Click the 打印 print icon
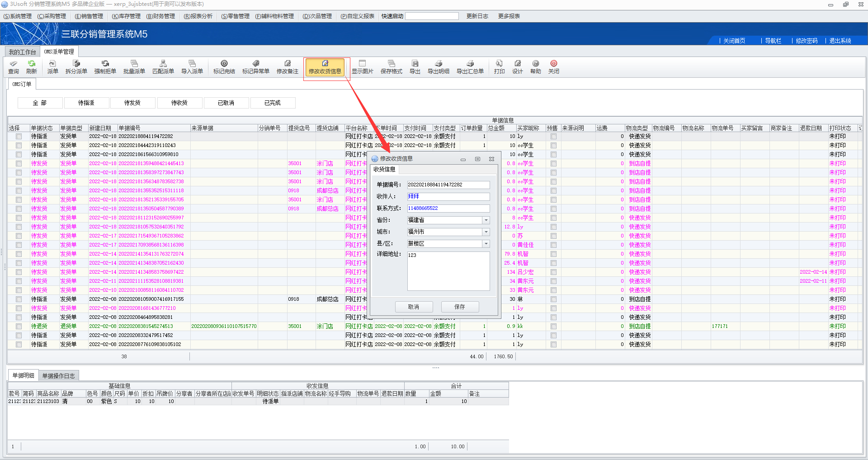The width and height of the screenshot is (868, 460). 500,67
